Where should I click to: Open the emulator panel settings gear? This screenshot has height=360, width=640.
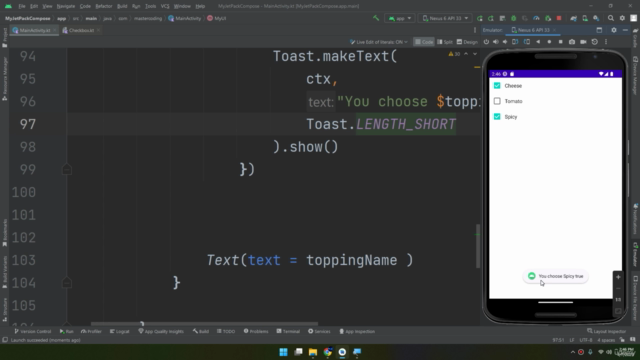tap(613, 30)
